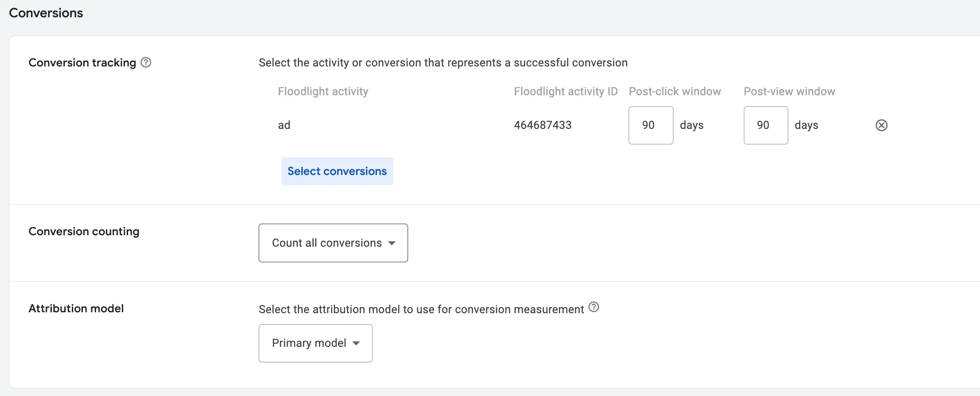Open Conversion tracking help icon
This screenshot has width=980, height=396.
click(x=146, y=62)
